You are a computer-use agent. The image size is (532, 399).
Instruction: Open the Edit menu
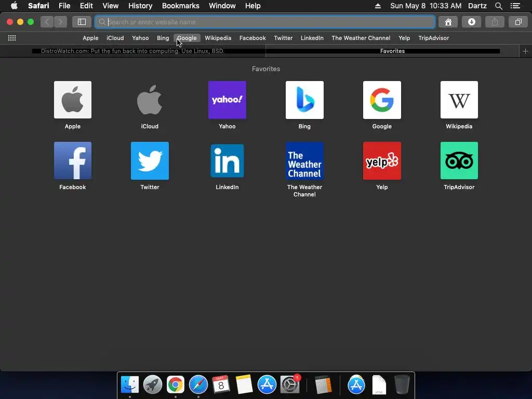(x=86, y=6)
